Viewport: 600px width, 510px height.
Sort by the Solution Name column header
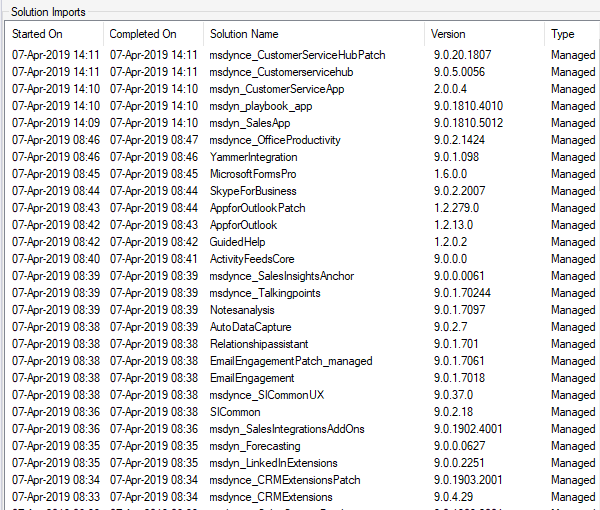coord(314,34)
